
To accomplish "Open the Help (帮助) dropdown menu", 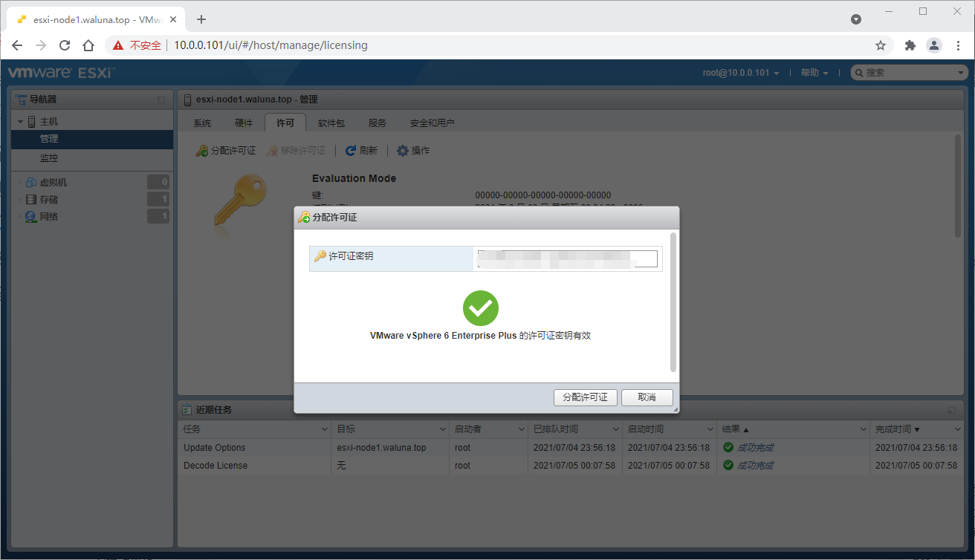I will pyautogui.click(x=814, y=73).
